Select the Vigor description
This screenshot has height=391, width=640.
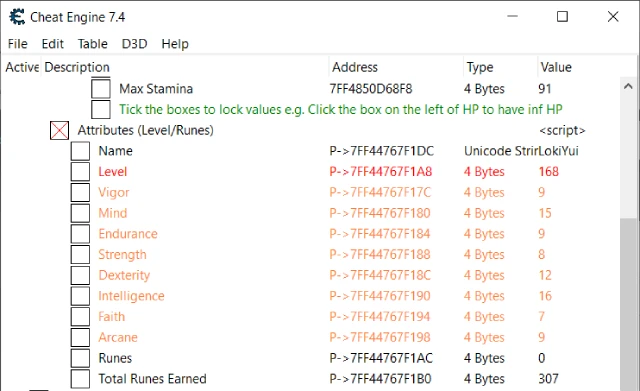114,193
